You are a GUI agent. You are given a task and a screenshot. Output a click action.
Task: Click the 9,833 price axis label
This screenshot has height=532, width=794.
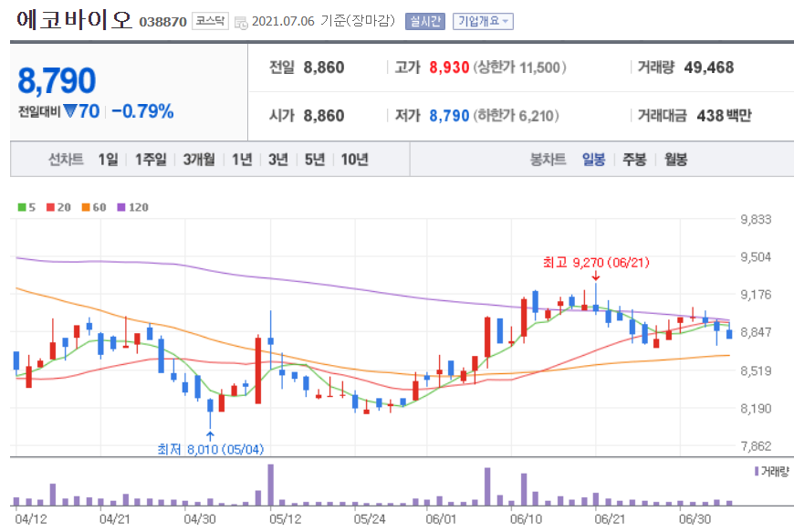756,219
